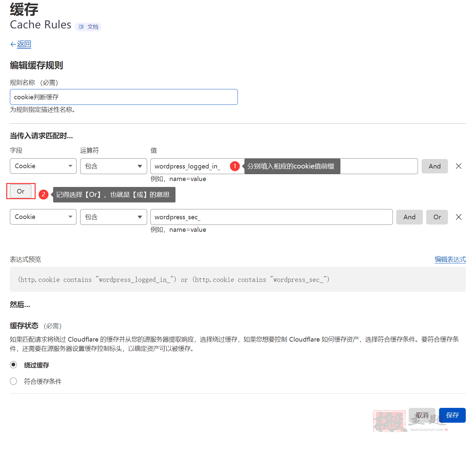Open the first row Cookie field dropdown
This screenshot has width=476, height=457.
point(43,166)
